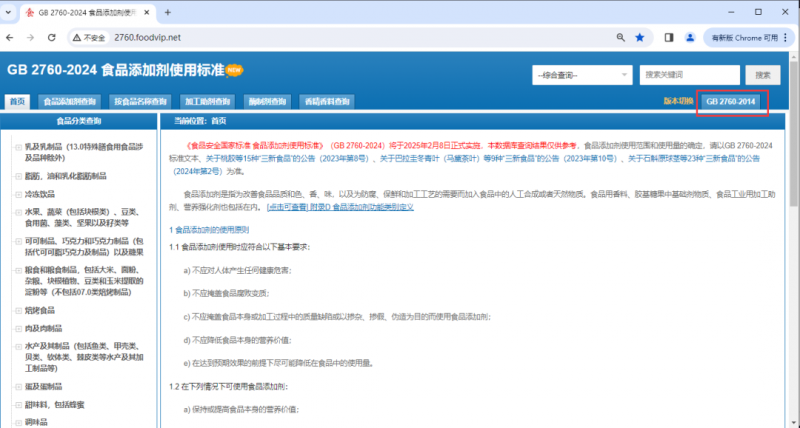Open the 综合查询 dropdown
This screenshot has height=428, width=800.
pyautogui.click(x=581, y=75)
